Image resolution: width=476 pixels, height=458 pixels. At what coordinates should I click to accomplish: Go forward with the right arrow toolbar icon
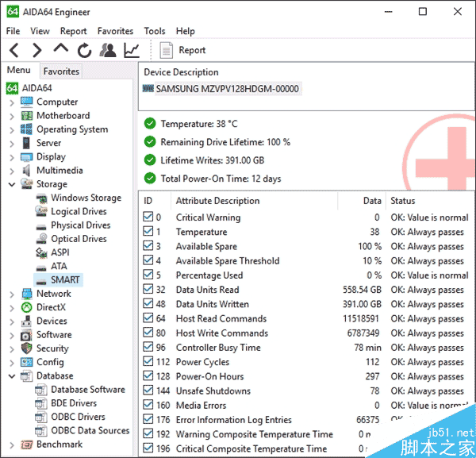37,50
